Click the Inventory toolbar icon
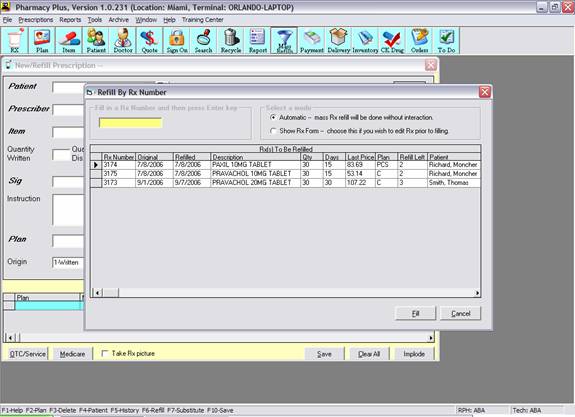The image size is (575, 417). point(365,40)
